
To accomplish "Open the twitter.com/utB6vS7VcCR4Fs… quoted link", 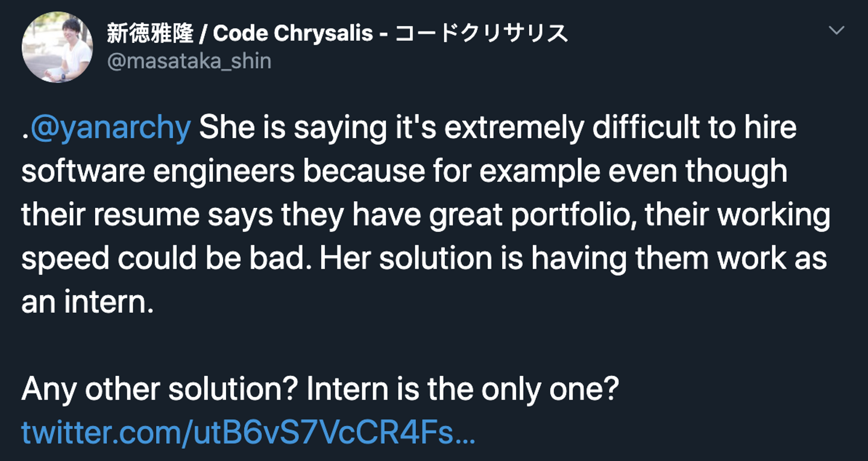I will [x=248, y=433].
